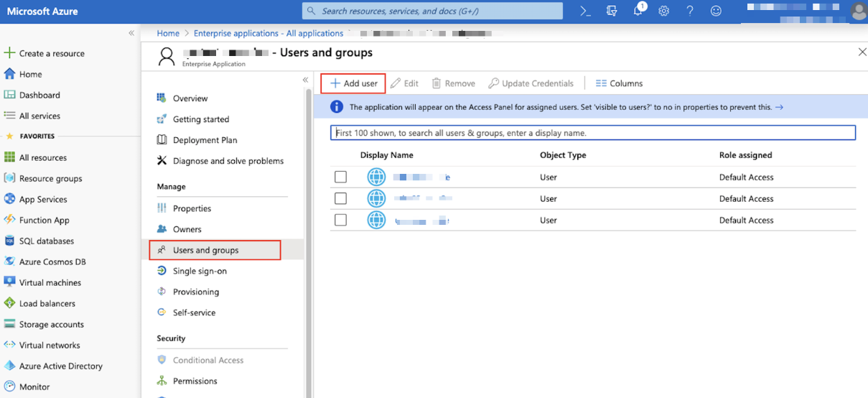
Task: Open the directory and subscription filter icon
Action: coord(612,11)
